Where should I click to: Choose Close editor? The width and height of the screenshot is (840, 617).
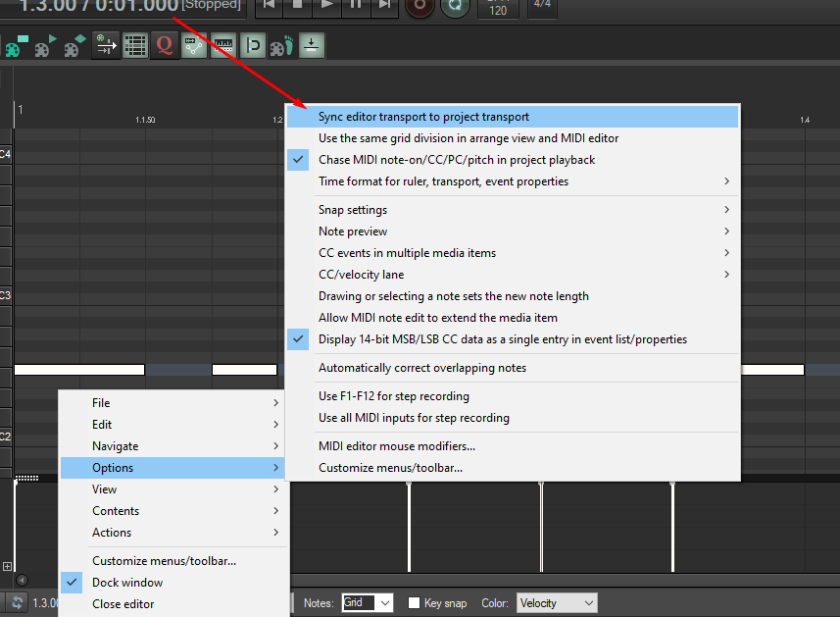coord(174,604)
